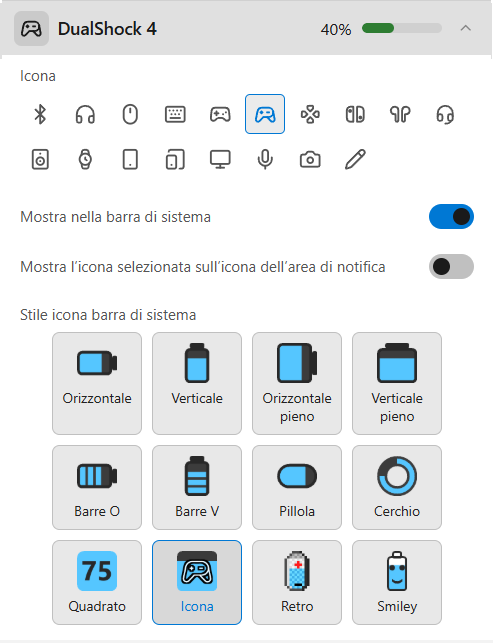The height and width of the screenshot is (643, 493).
Task: Click the Stile icona barra di sistema label
Action: click(108, 315)
